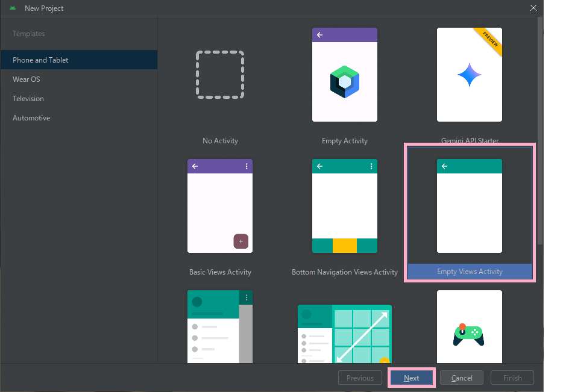Click the Next button

(x=412, y=378)
